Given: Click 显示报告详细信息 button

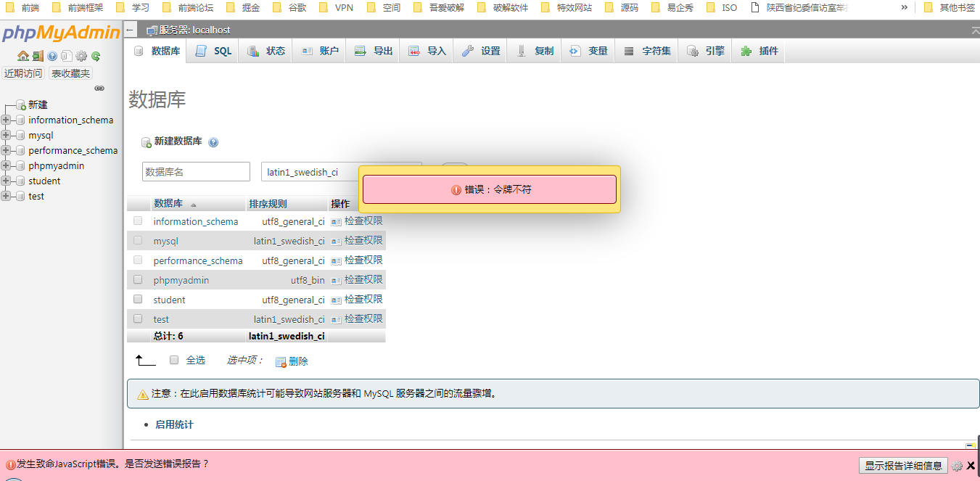Looking at the screenshot, I should coord(903,466).
